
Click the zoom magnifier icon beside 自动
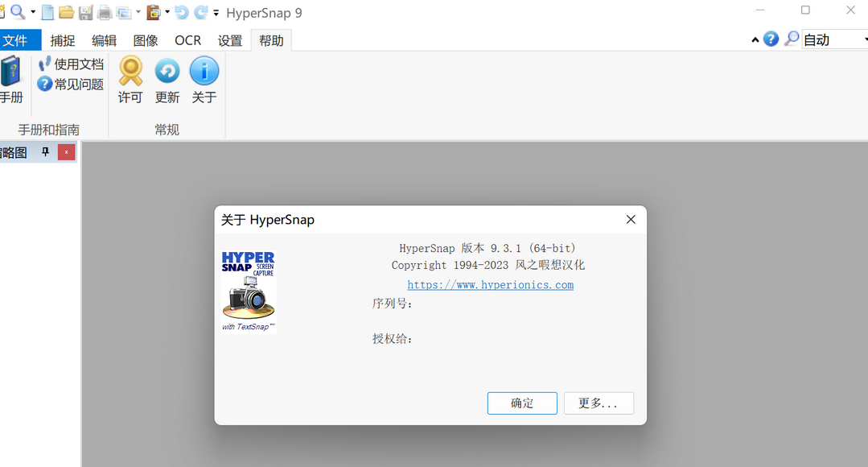click(792, 39)
